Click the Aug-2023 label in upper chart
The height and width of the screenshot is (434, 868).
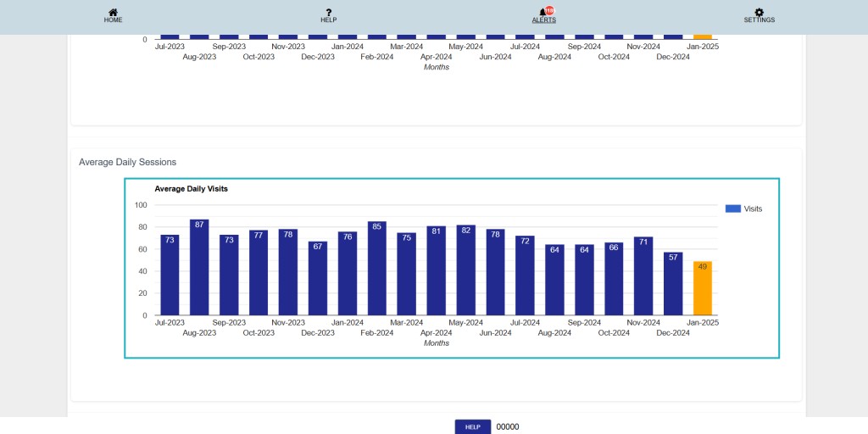(x=199, y=57)
